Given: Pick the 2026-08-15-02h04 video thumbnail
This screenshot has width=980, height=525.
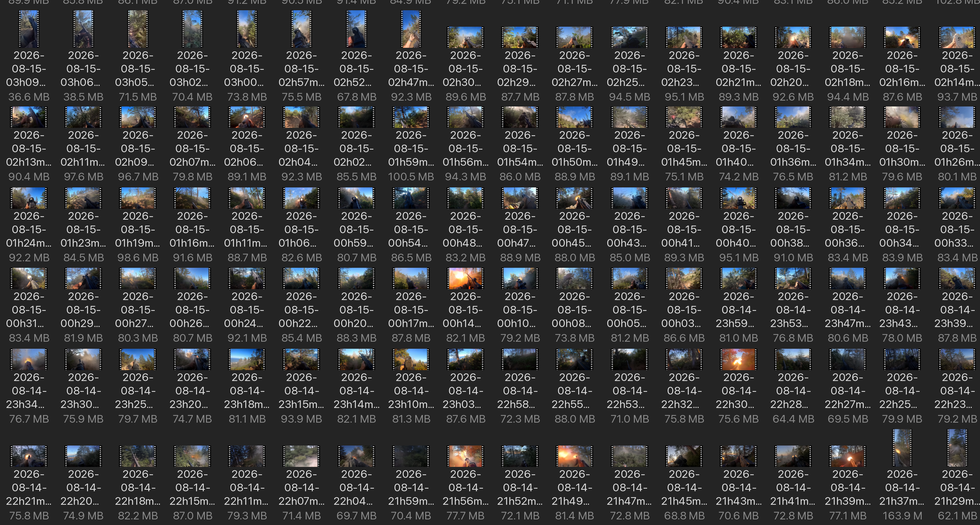Looking at the screenshot, I should point(302,117).
